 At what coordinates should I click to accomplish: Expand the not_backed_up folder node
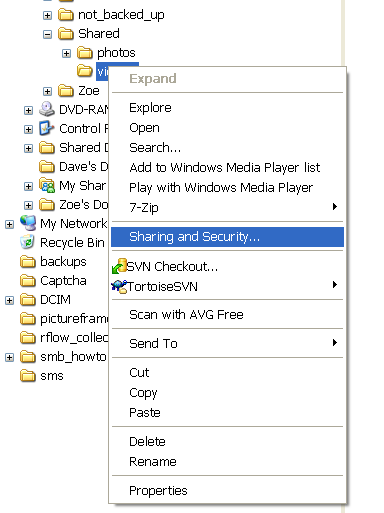pos(47,15)
